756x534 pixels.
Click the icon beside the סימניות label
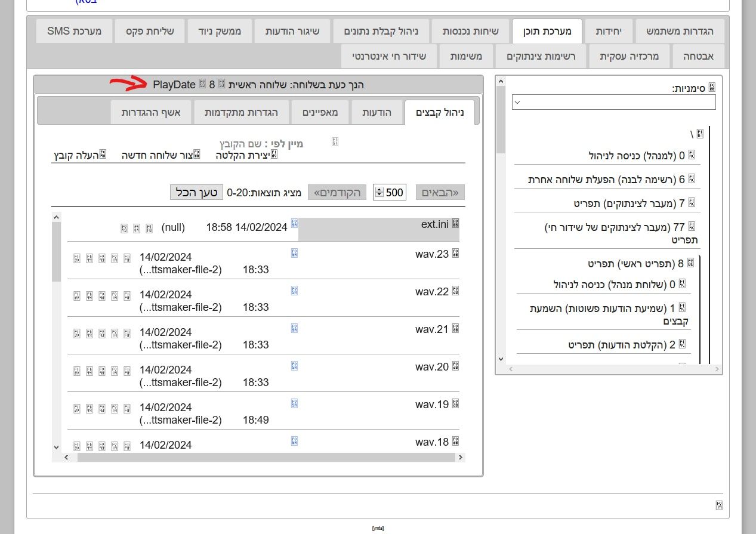coord(711,88)
